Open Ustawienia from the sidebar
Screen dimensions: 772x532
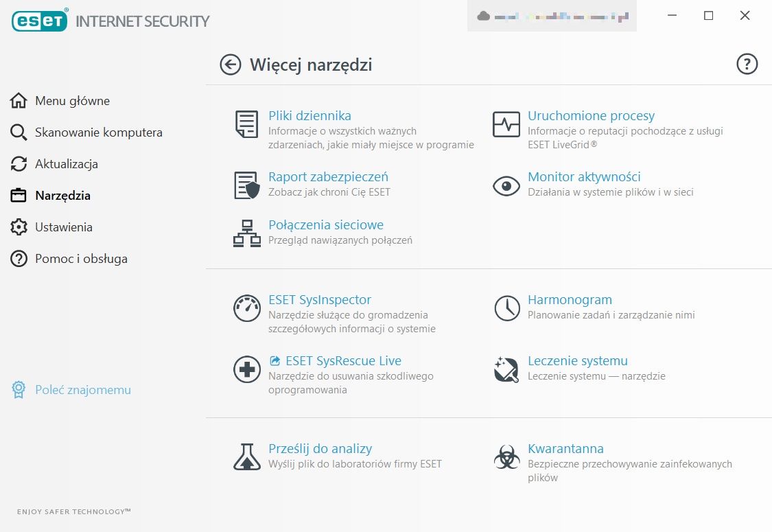(64, 227)
